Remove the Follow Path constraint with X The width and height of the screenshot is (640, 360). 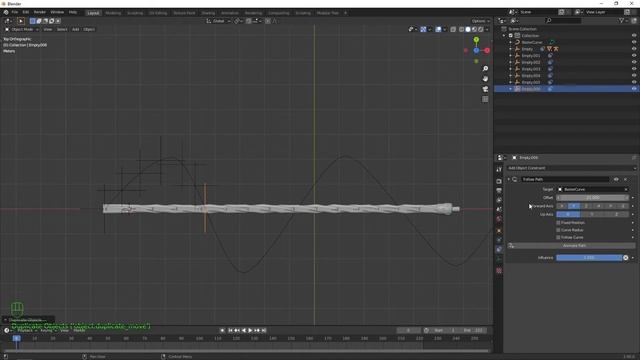[625, 179]
